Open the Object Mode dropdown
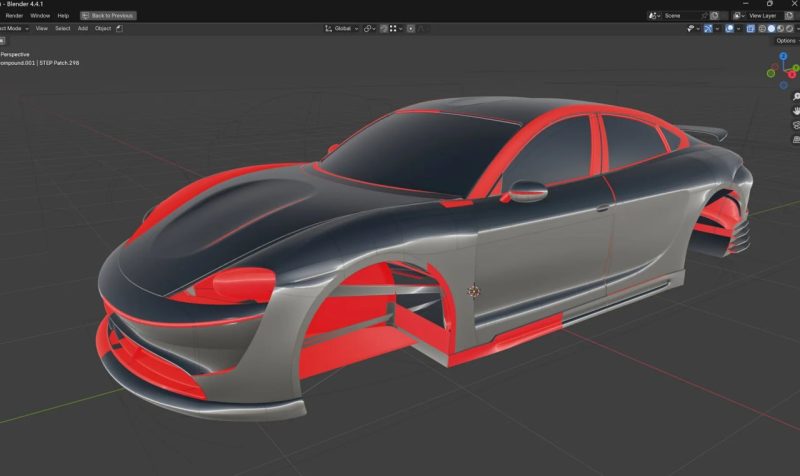The image size is (800, 476). (x=12, y=29)
